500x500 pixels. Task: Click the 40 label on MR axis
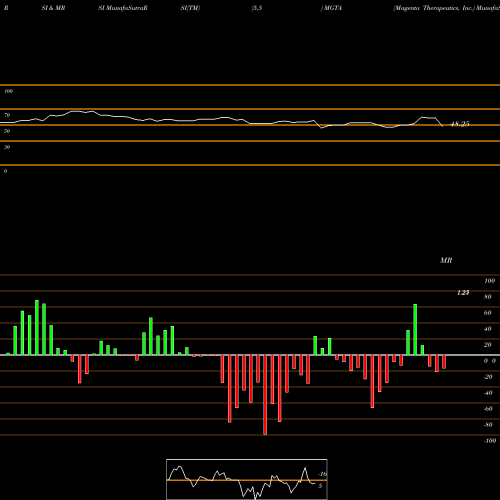coord(487,329)
